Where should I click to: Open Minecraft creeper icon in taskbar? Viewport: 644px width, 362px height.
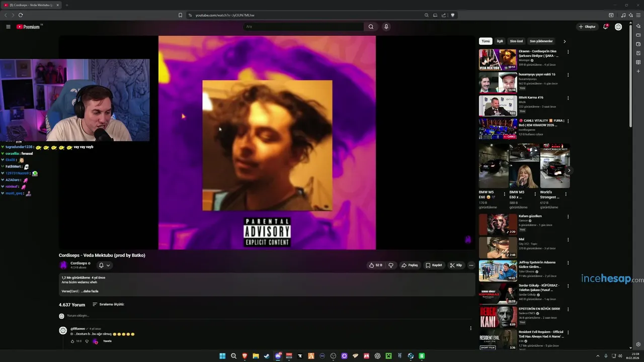tap(388, 356)
